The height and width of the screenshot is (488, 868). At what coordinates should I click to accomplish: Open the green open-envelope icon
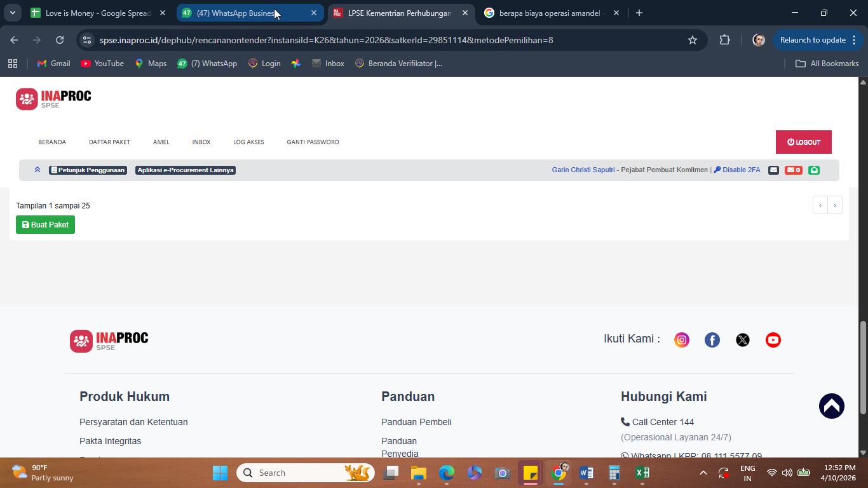[814, 170]
